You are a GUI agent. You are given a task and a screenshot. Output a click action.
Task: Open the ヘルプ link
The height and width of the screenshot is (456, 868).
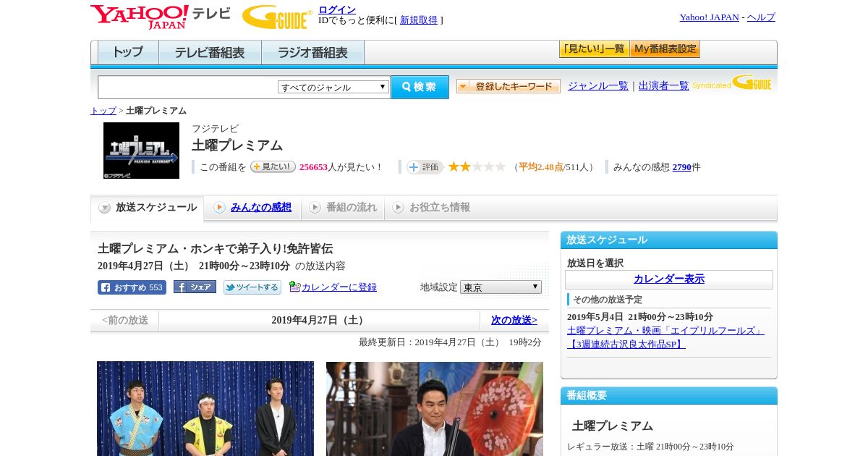(x=761, y=17)
